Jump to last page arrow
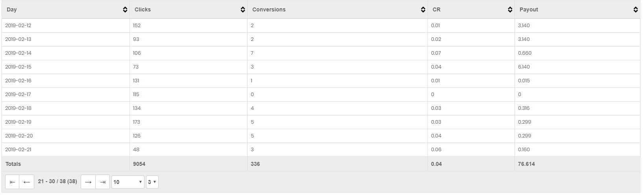 [x=103, y=182]
